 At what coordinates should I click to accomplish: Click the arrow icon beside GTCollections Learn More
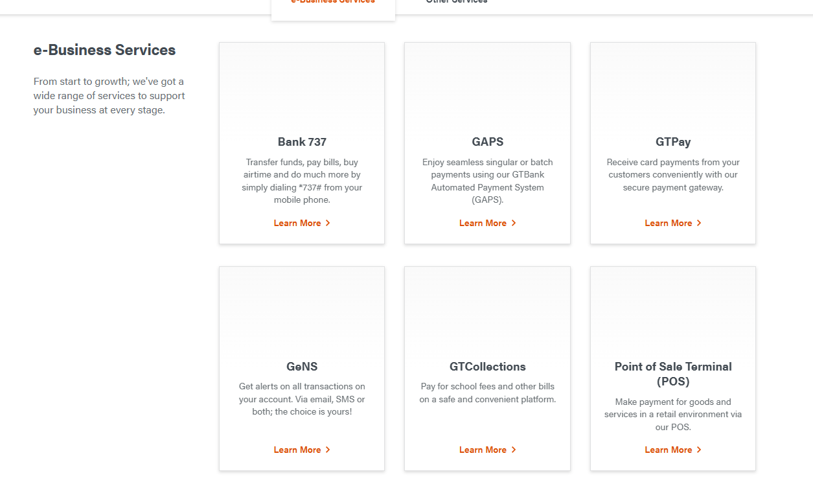(x=514, y=450)
